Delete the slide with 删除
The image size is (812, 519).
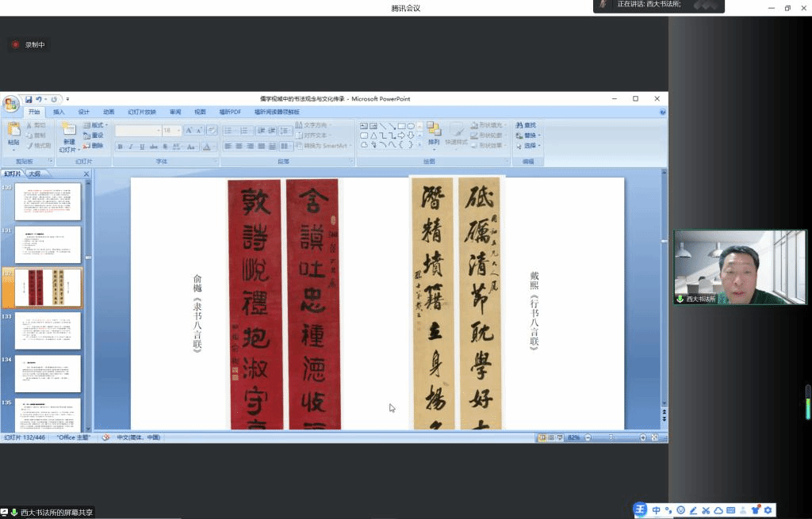[94, 146]
